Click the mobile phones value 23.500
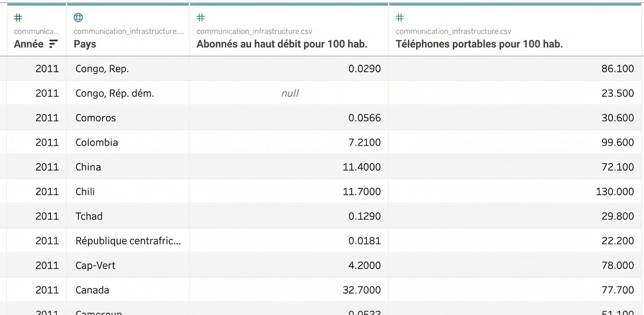 click(618, 93)
